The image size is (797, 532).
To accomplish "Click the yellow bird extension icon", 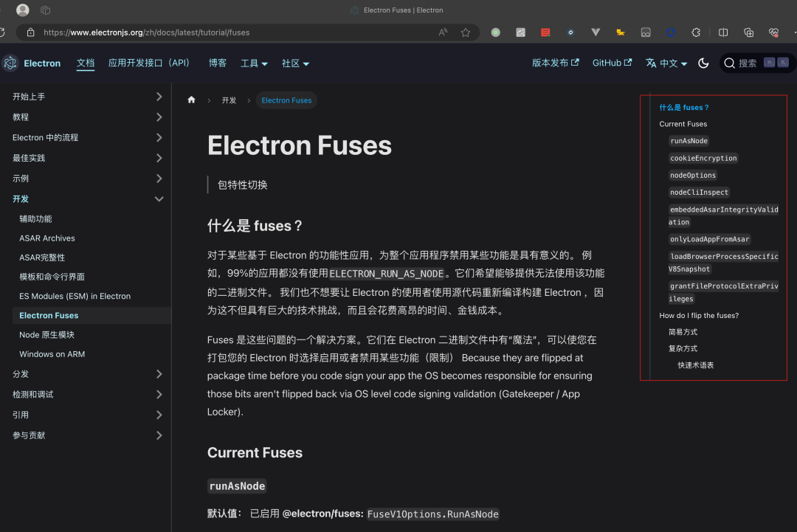I will point(620,32).
